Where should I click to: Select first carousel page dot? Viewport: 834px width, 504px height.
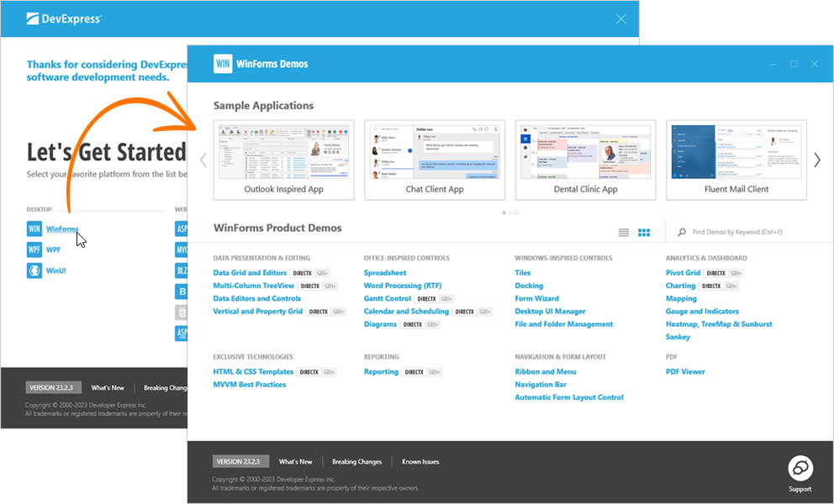coord(504,213)
